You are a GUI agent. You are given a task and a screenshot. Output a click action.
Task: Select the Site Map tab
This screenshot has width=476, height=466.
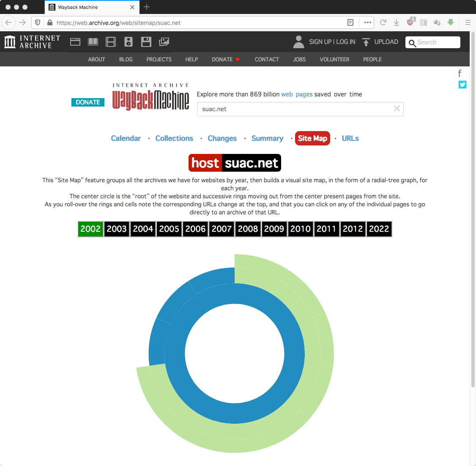(312, 138)
